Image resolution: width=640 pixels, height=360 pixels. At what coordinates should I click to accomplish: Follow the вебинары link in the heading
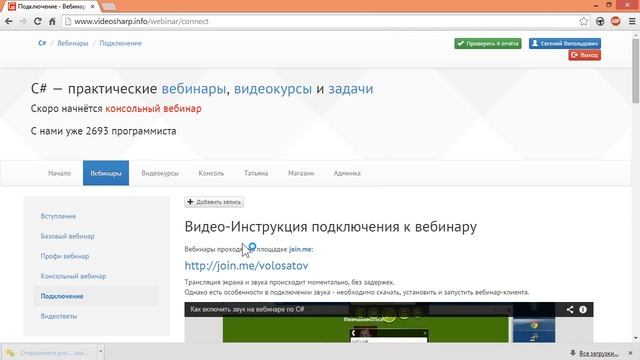pos(193,89)
